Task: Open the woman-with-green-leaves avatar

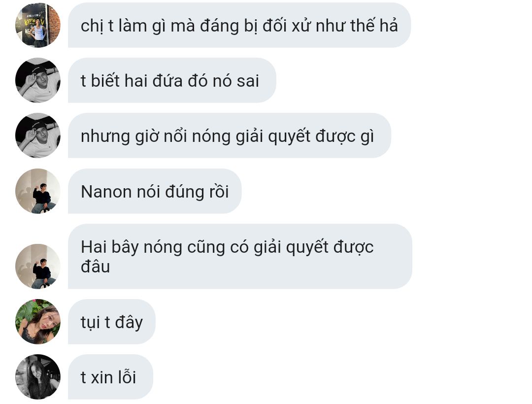Action: coord(37,322)
